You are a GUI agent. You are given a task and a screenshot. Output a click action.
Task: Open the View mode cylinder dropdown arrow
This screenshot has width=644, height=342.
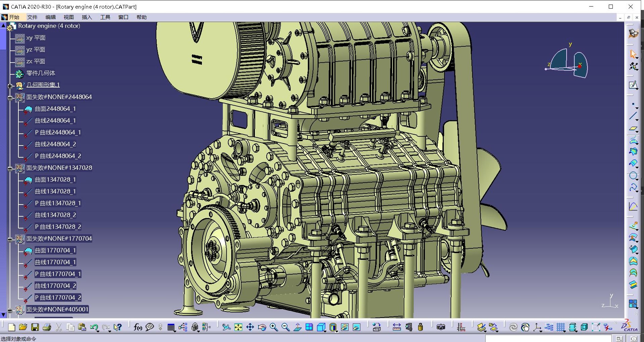(x=336, y=331)
